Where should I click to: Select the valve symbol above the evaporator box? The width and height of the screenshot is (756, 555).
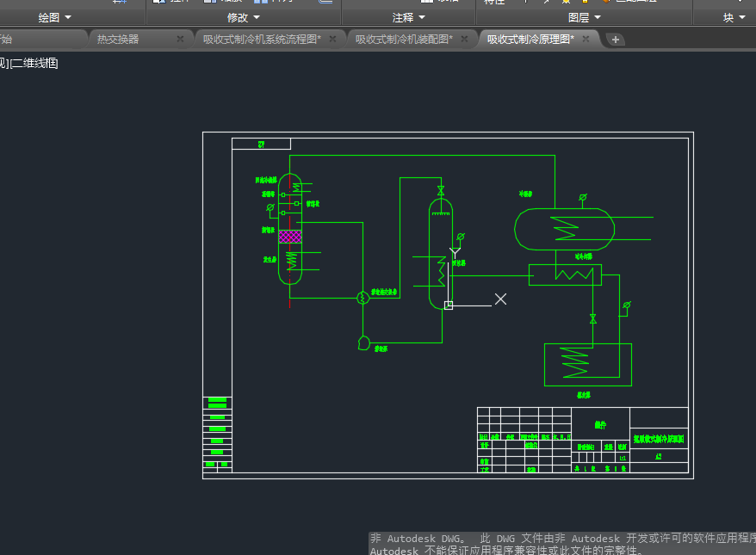[593, 319]
